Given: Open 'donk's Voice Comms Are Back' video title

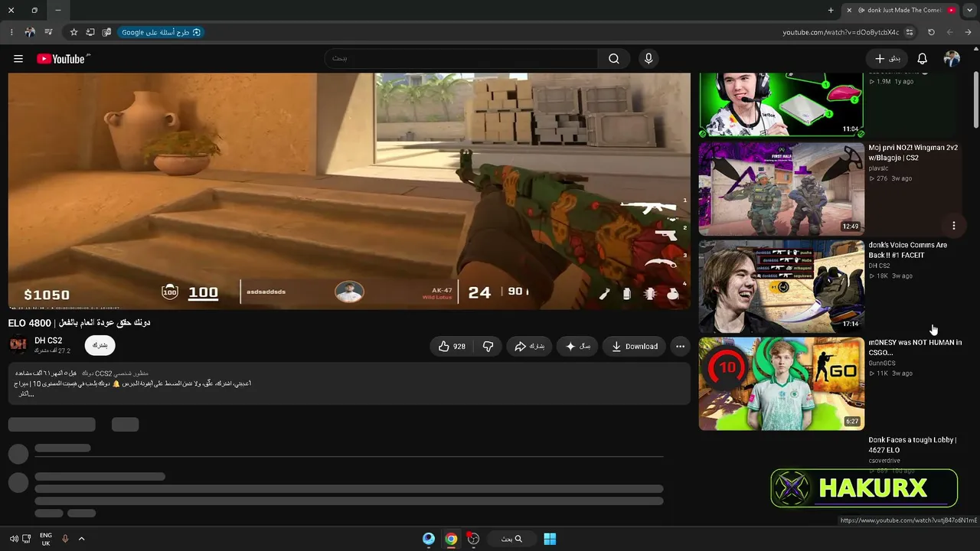Looking at the screenshot, I should coord(907,250).
